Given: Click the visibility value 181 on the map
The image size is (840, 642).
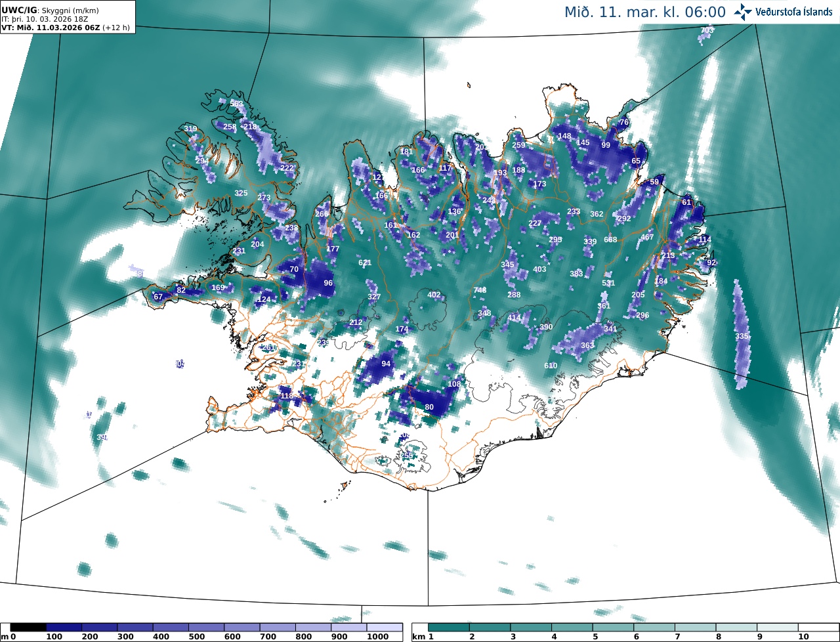Looking at the screenshot, I should (x=407, y=152).
